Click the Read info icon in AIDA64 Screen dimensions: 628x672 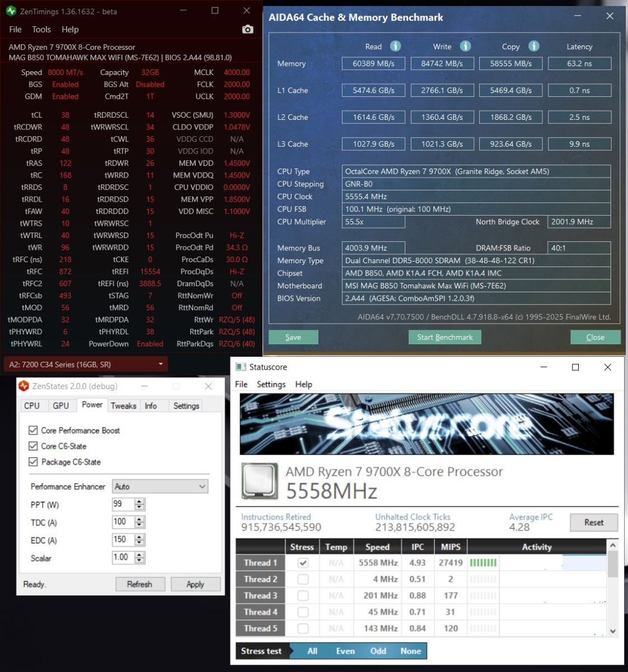[x=395, y=46]
